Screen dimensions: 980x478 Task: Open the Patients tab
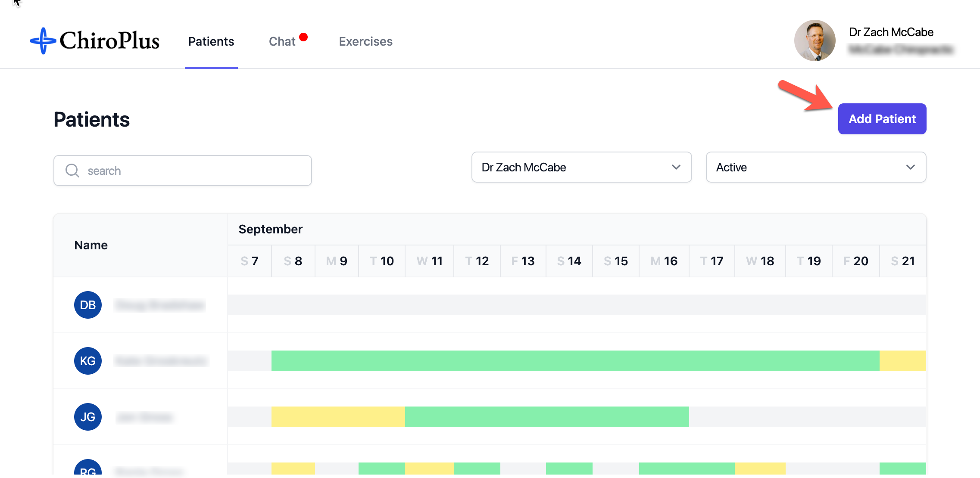point(211,41)
